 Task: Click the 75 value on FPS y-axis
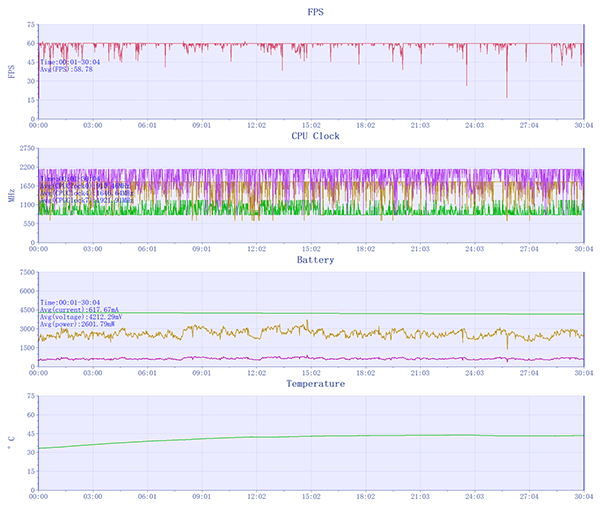tap(29, 23)
